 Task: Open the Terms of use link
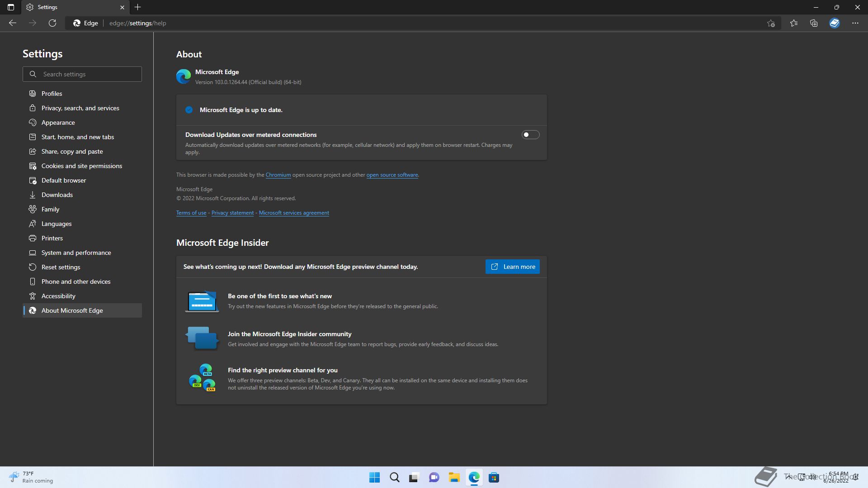tap(191, 213)
